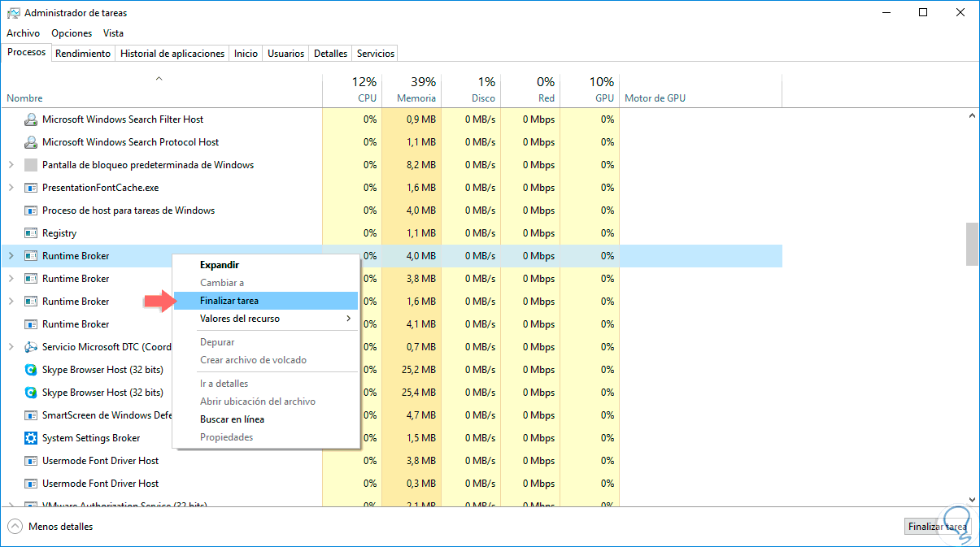Click Microsoft Windows Search Filter Host icon
Image resolution: width=980 pixels, height=547 pixels.
(x=31, y=119)
